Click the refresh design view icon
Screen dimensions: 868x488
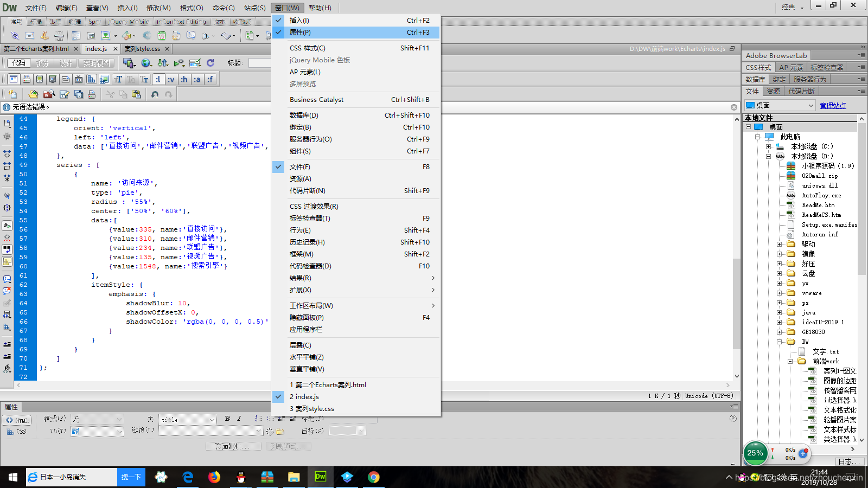(210, 63)
